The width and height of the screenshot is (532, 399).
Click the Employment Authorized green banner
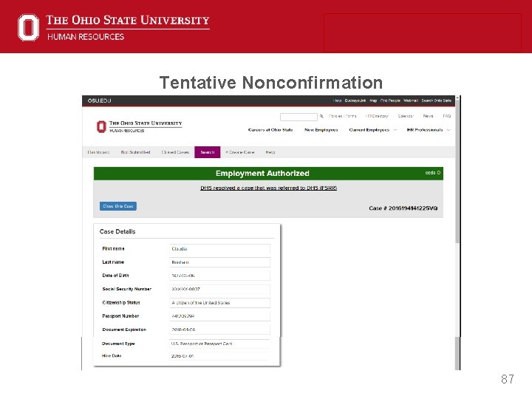pos(268,174)
